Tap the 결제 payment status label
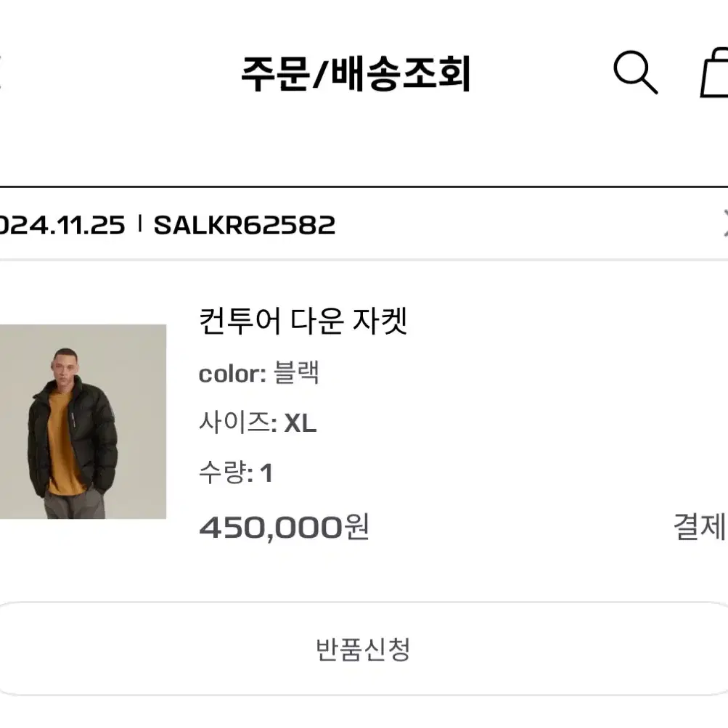Image resolution: width=728 pixels, height=728 pixels. click(700, 527)
